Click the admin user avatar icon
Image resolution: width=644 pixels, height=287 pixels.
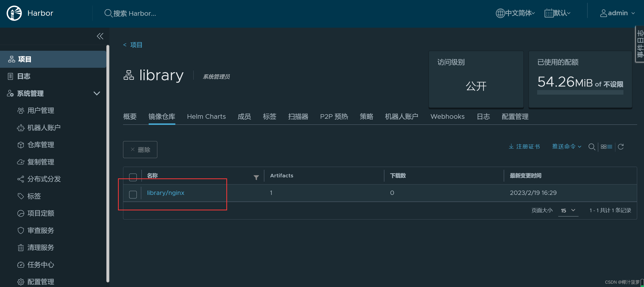[x=603, y=13]
